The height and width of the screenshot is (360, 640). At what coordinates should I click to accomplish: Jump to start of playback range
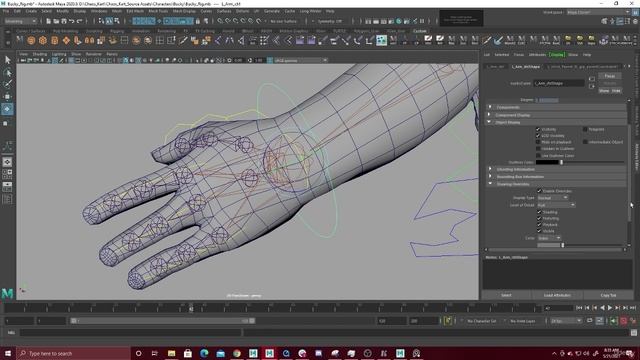pyautogui.click(x=579, y=308)
